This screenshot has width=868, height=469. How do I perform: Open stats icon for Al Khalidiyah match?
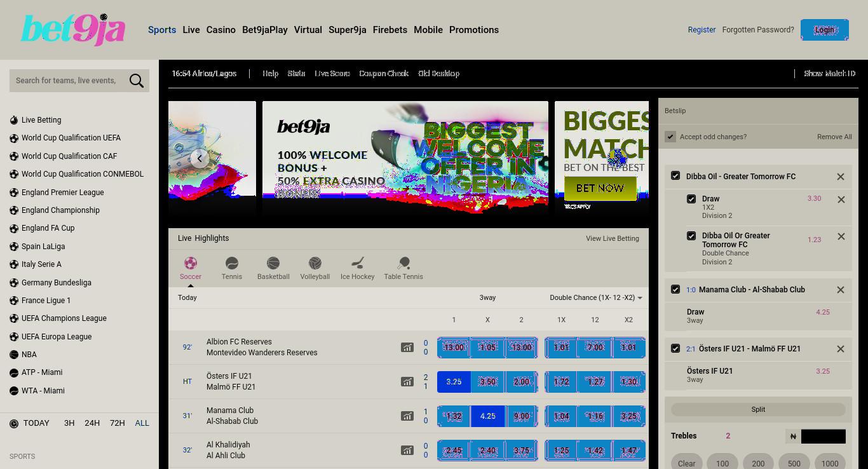click(407, 451)
